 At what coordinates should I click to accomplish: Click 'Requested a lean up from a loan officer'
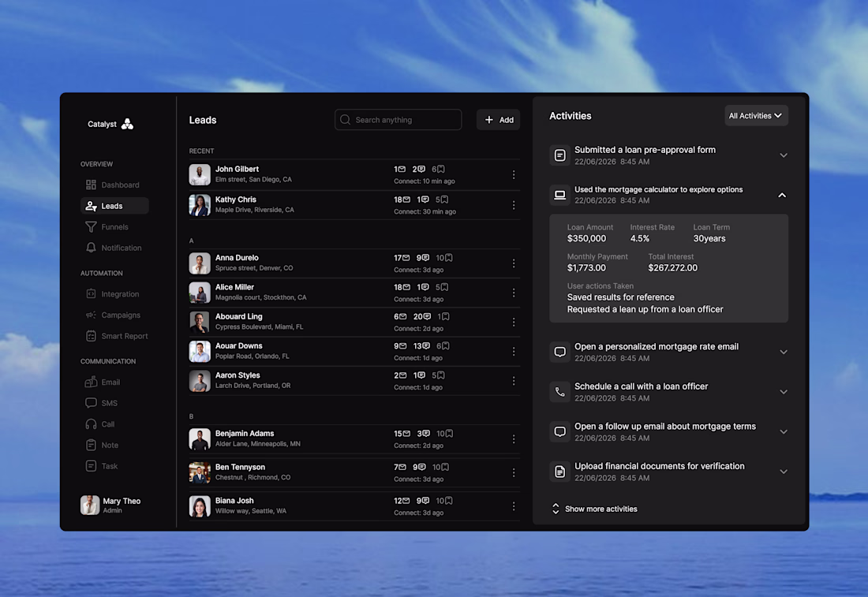[x=645, y=309]
